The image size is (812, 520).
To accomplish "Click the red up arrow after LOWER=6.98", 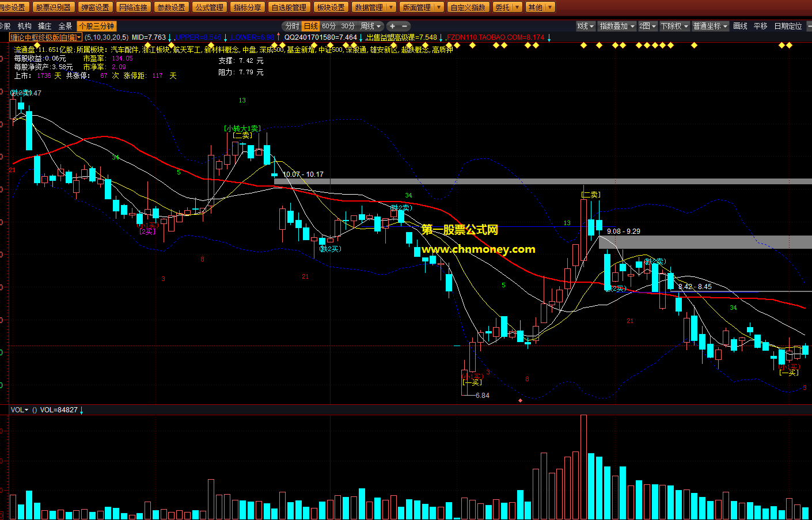I will (x=279, y=37).
